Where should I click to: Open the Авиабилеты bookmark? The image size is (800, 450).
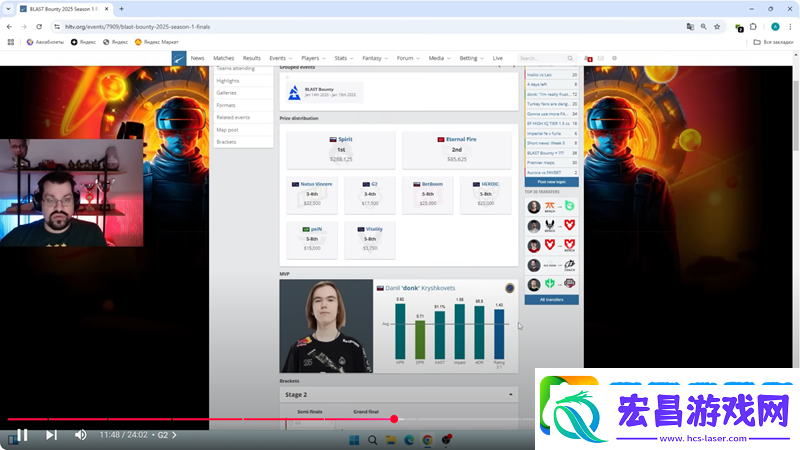[45, 42]
